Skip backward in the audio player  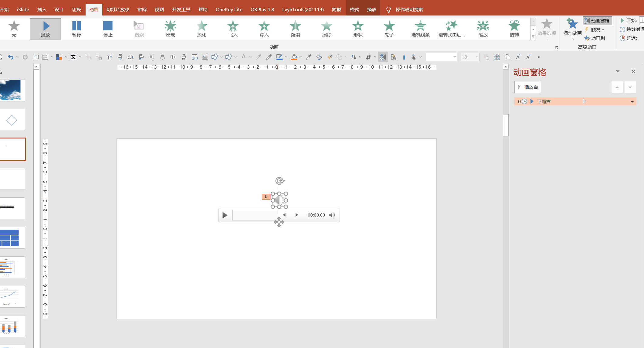pyautogui.click(x=284, y=215)
